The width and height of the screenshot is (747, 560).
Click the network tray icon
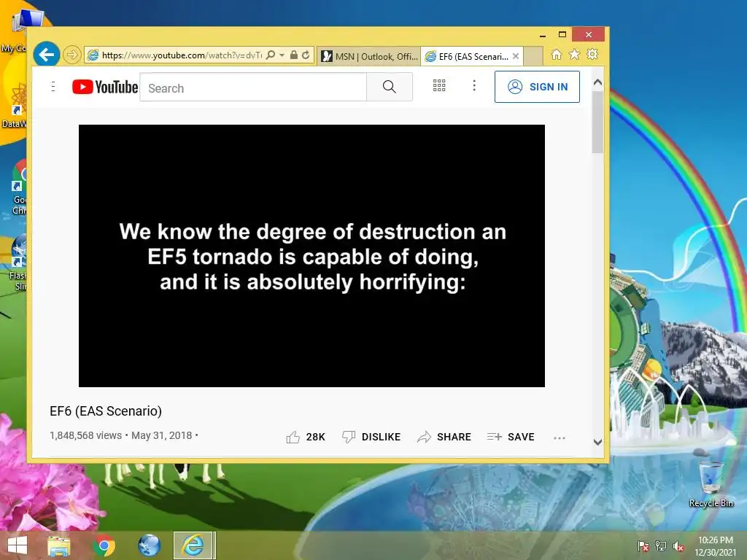(661, 546)
